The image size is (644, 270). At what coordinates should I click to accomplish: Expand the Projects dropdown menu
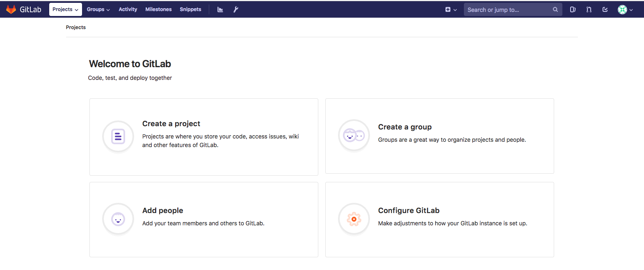pyautogui.click(x=65, y=9)
